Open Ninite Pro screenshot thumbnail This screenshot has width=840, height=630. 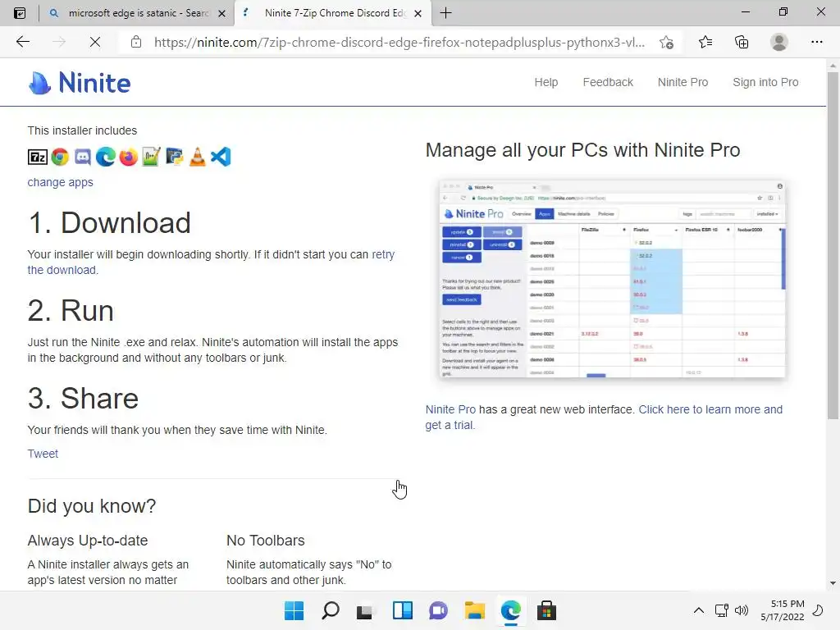pyautogui.click(x=612, y=279)
